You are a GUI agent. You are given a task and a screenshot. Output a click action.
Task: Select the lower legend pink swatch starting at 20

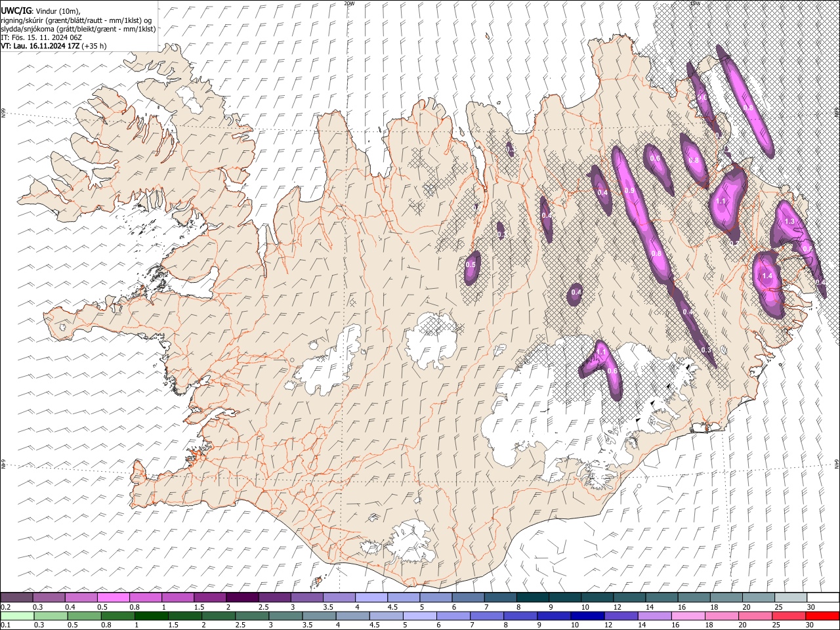[756, 616]
